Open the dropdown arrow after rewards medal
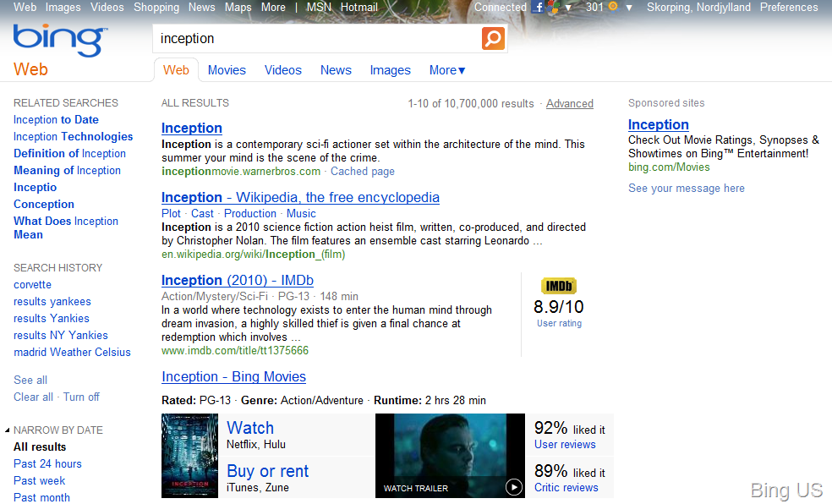This screenshot has width=832, height=504. pyautogui.click(x=629, y=8)
